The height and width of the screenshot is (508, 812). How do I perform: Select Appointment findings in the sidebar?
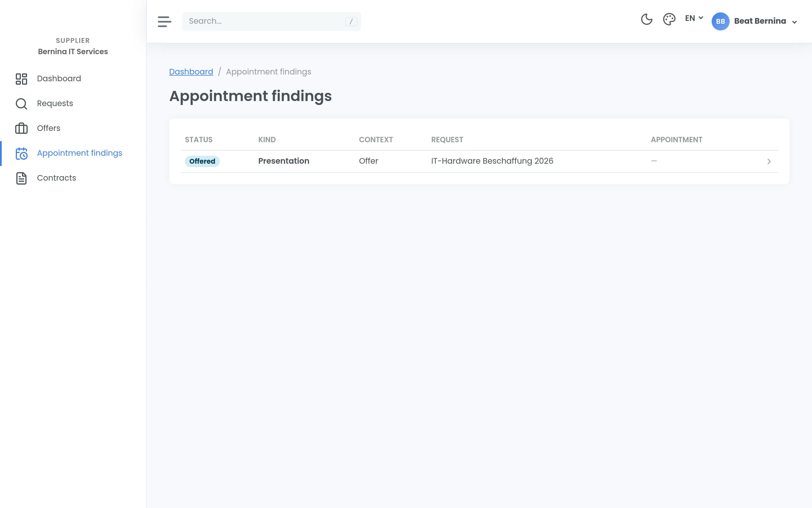click(80, 153)
